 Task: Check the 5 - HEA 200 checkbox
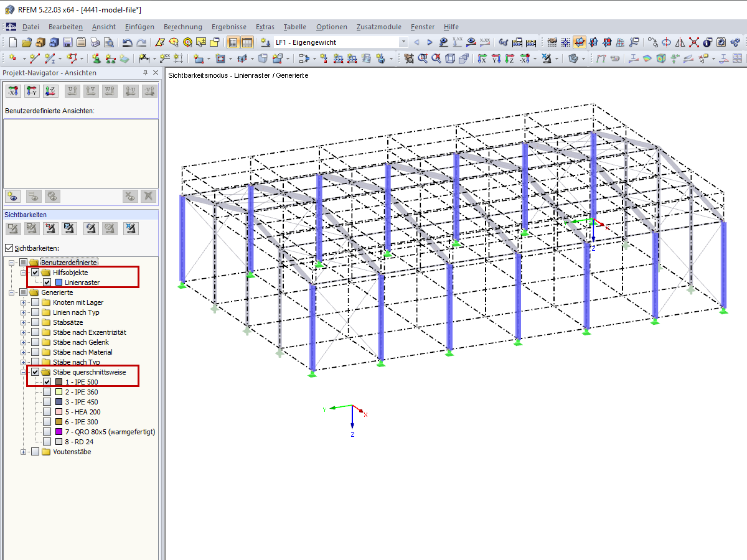point(47,412)
